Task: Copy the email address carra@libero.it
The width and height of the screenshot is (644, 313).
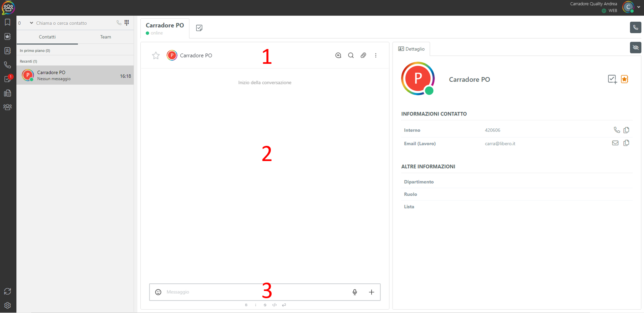Action: point(626,143)
